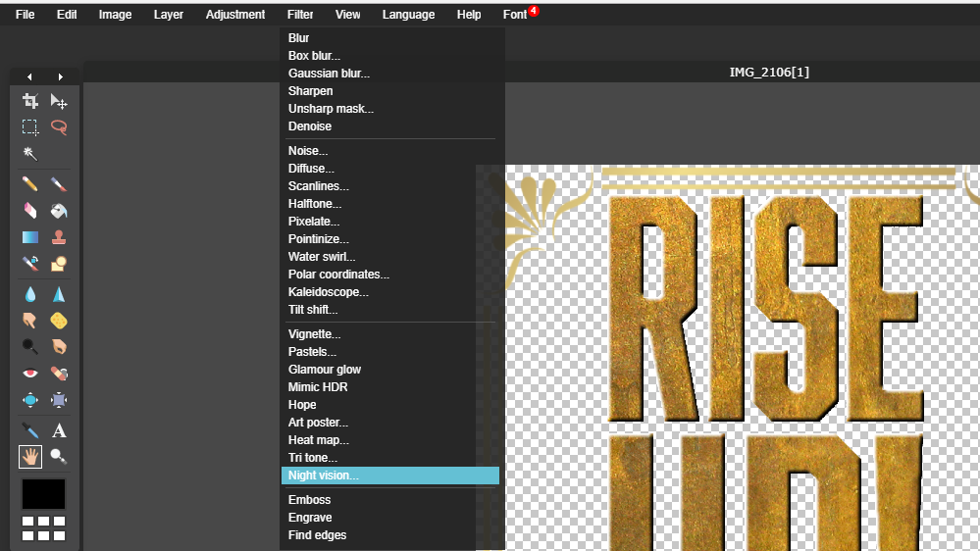Open the Adjustment menu
Image resolution: width=980 pixels, height=551 pixels.
(235, 15)
